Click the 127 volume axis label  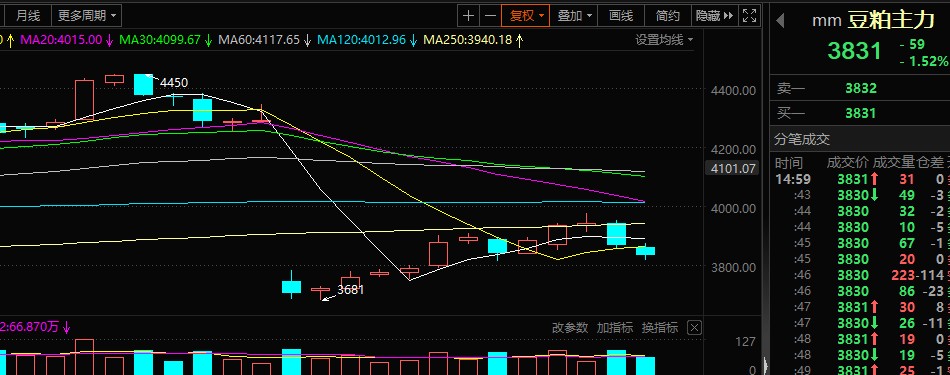[x=745, y=342]
